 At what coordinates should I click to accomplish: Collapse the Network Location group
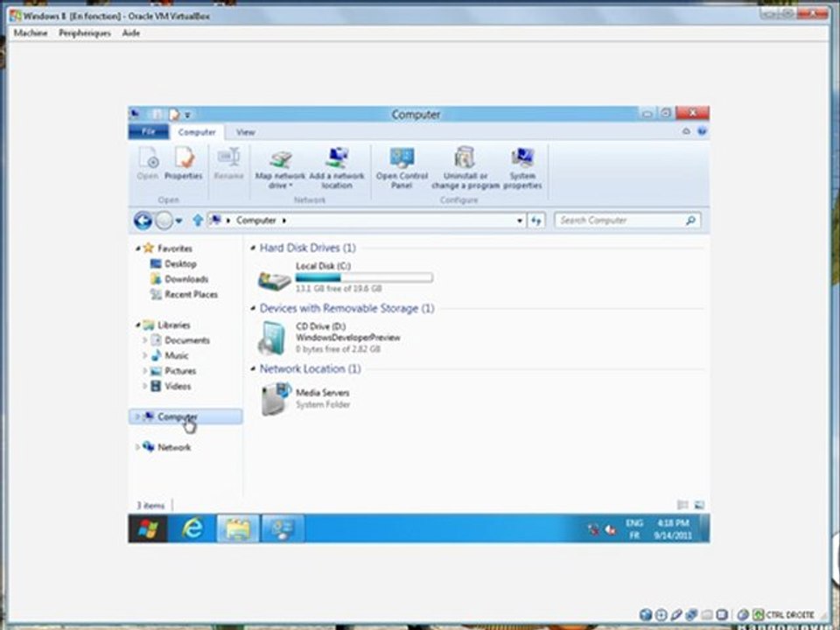click(253, 369)
